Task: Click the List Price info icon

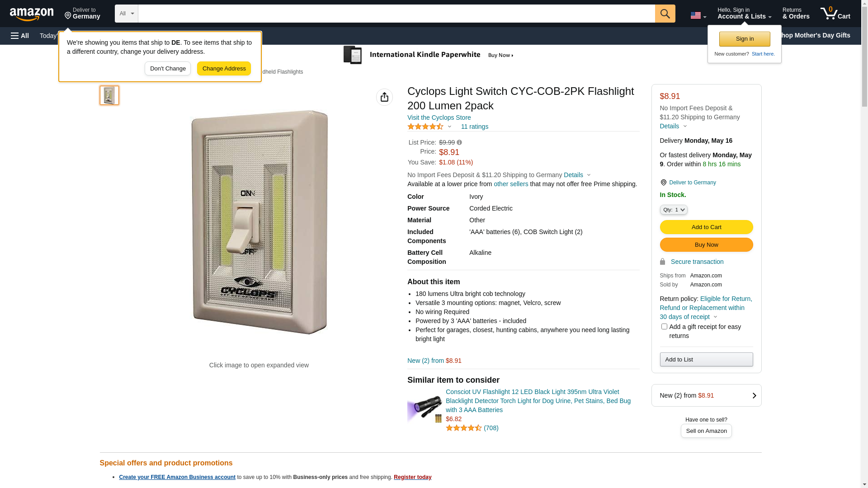Action: 459,142
